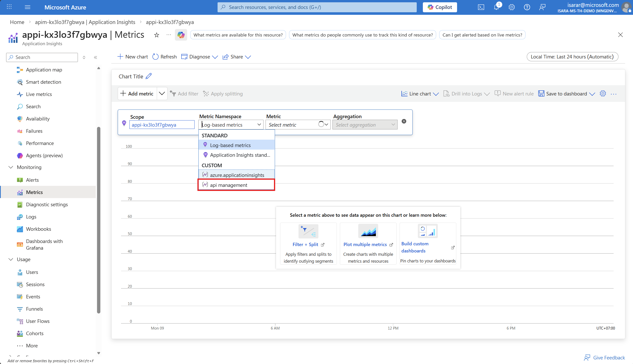Open Alerts in sidebar

[x=32, y=180]
